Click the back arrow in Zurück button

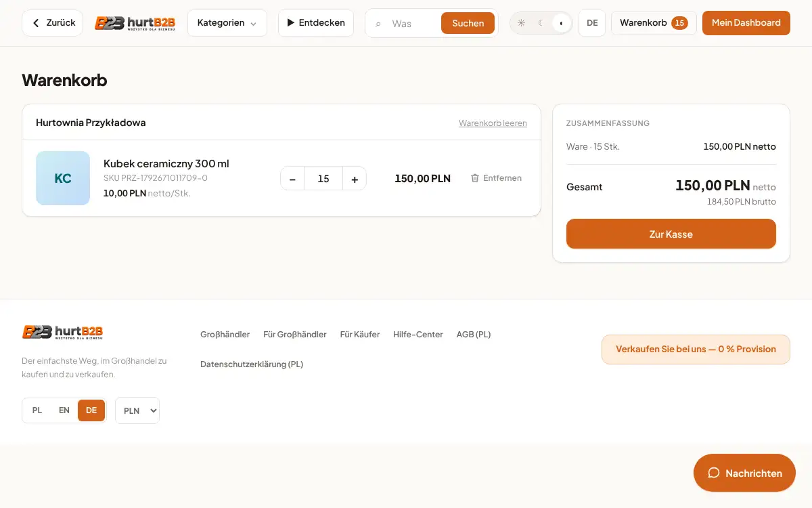tap(36, 23)
